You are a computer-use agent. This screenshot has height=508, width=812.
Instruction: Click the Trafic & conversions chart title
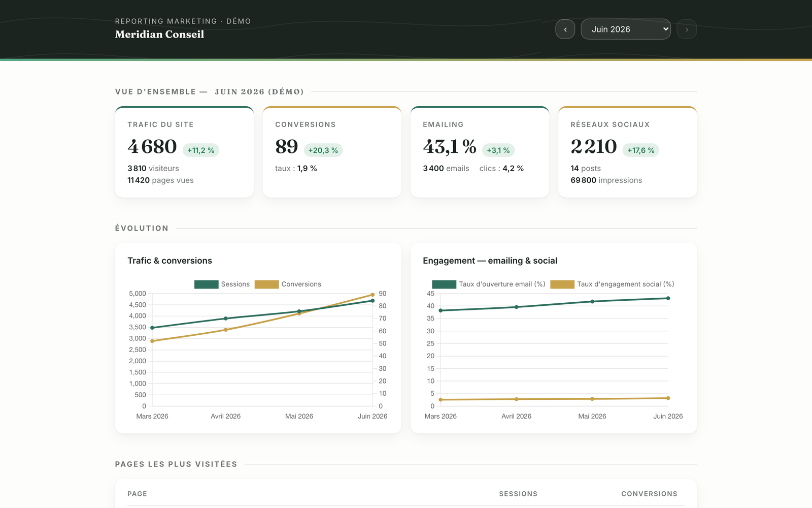pyautogui.click(x=170, y=261)
